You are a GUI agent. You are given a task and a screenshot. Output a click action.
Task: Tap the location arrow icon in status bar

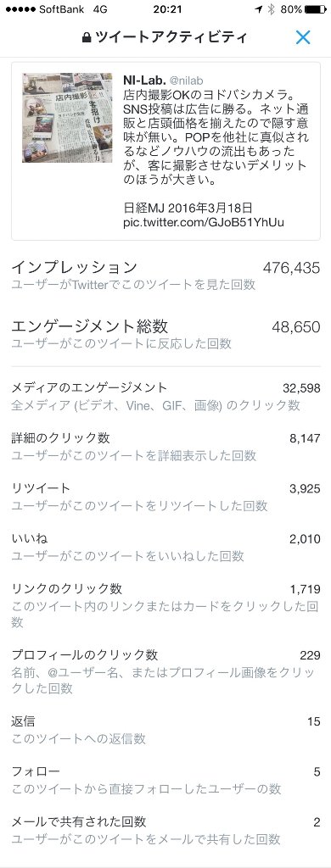[258, 9]
